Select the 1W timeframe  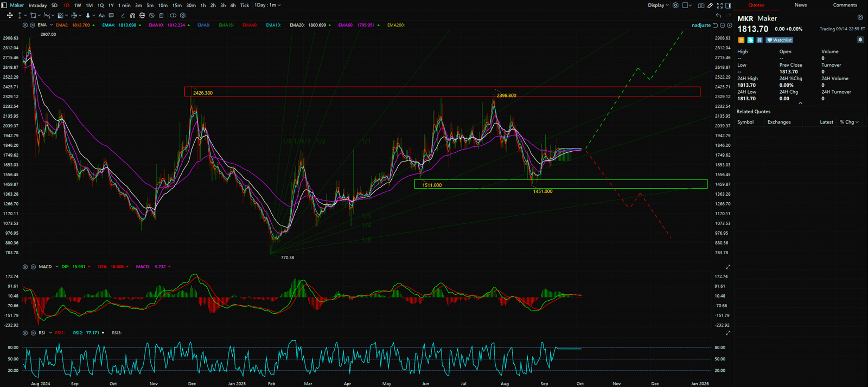click(78, 5)
